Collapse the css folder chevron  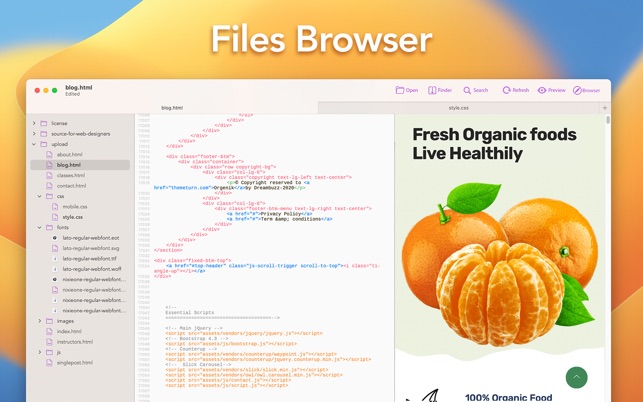(x=40, y=196)
